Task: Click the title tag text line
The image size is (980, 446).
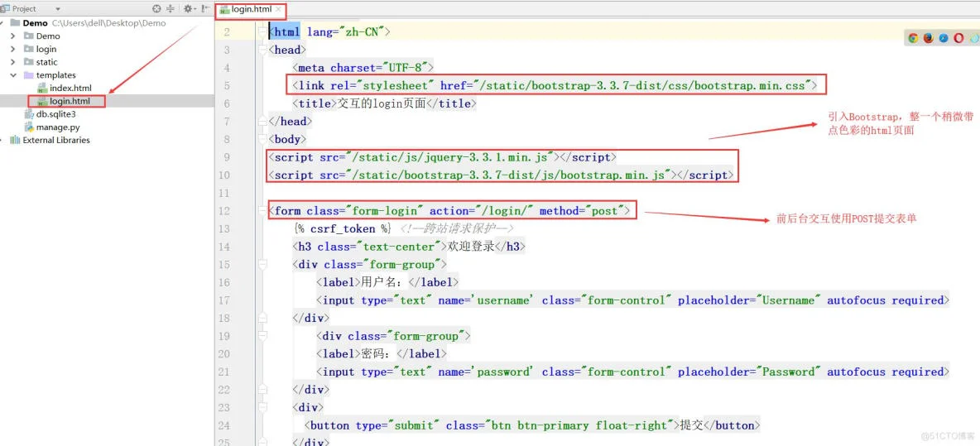Action: [384, 103]
